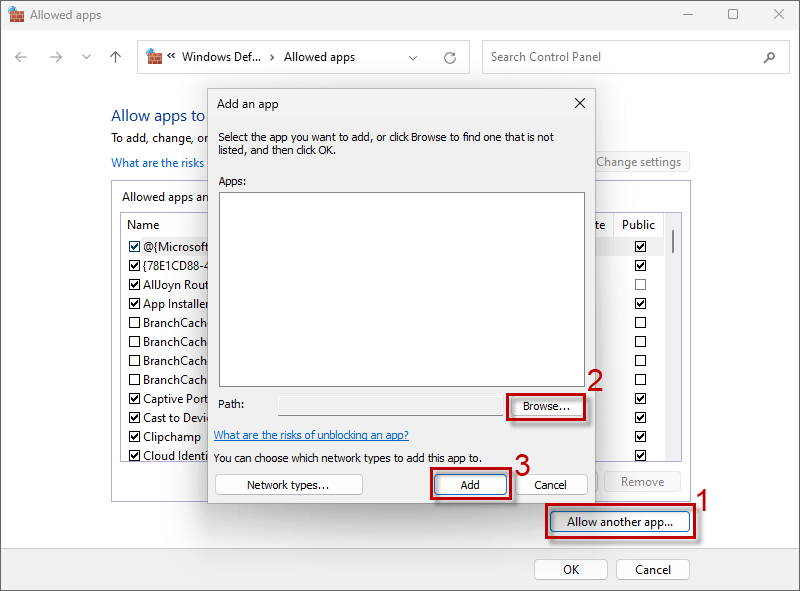Close the Allowed apps window

[779, 14]
